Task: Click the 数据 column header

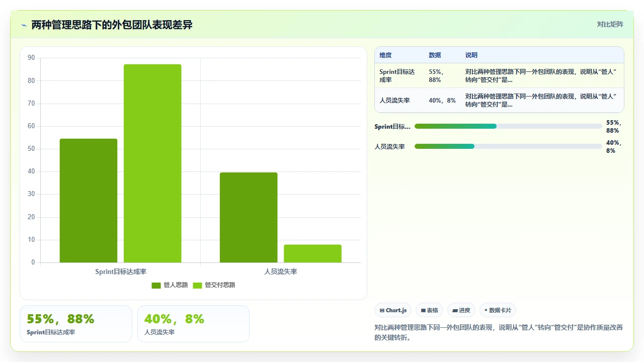Action: pos(435,55)
